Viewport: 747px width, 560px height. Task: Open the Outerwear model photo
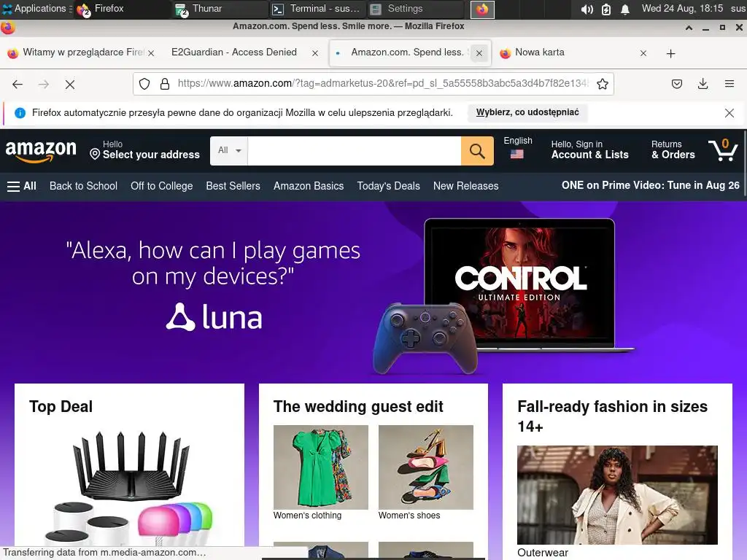coord(617,495)
